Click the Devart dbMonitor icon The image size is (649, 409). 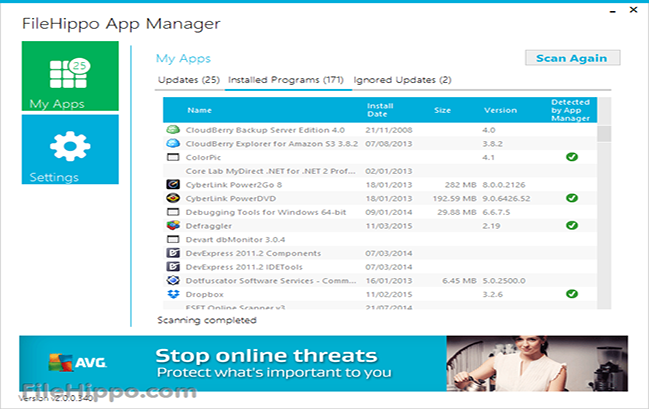173,239
